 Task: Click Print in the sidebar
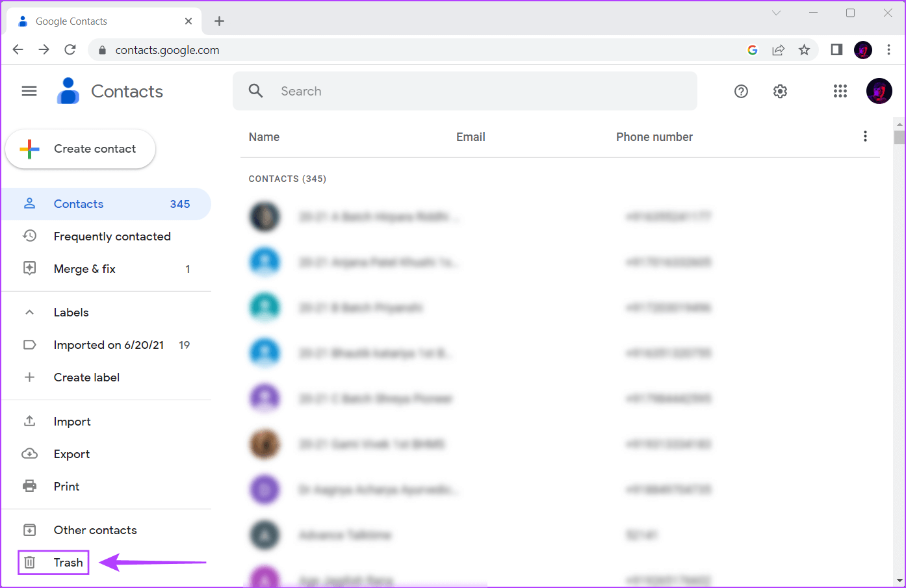[x=106, y=487]
